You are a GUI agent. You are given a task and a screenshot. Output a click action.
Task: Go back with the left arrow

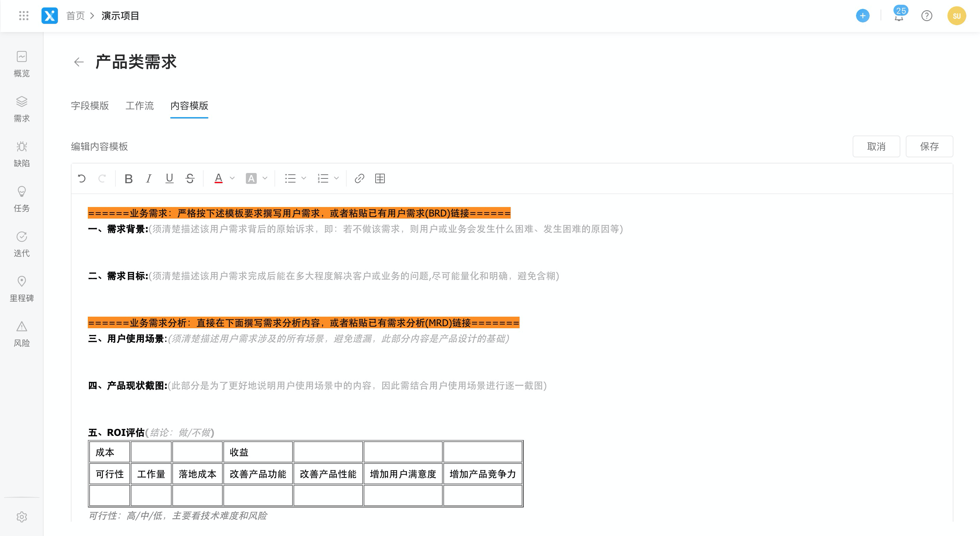point(79,62)
